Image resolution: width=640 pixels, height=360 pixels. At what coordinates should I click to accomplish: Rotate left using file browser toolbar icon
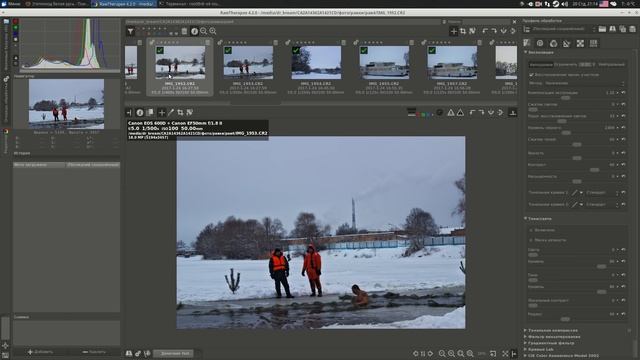pyautogui.click(x=485, y=31)
